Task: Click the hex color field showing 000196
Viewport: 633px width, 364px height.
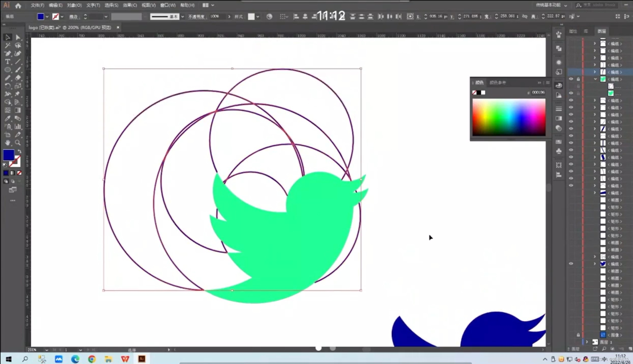Action: 538,92
